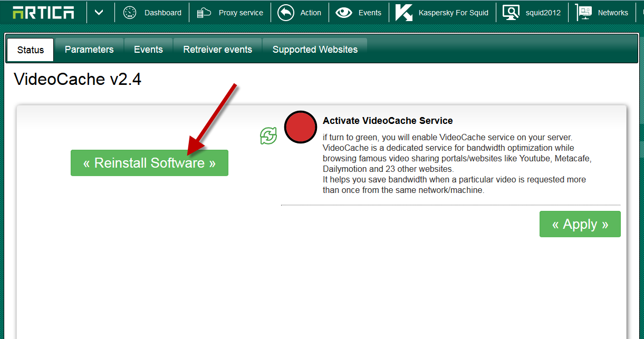Click the Apply button

coord(580,224)
